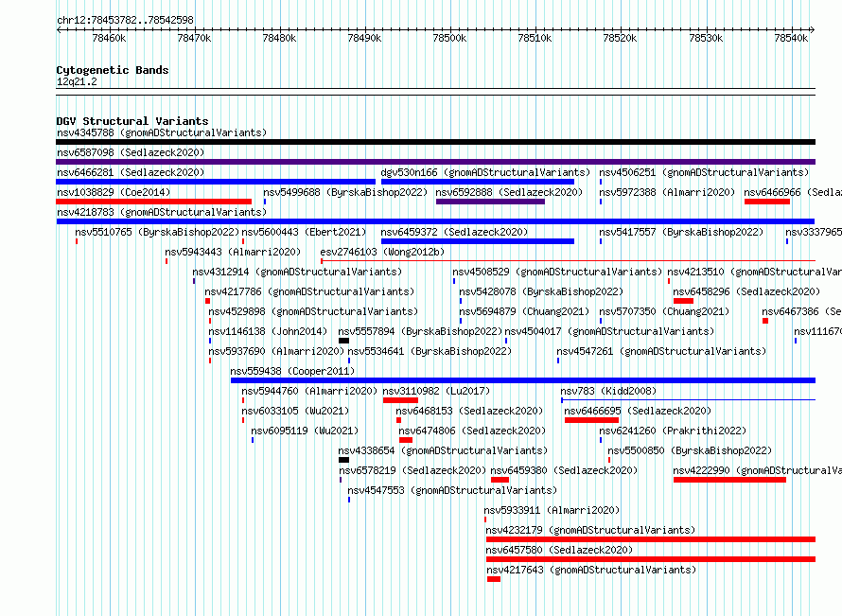Open the nsv4547553 variant label
842x616 pixels.
[x=452, y=490]
